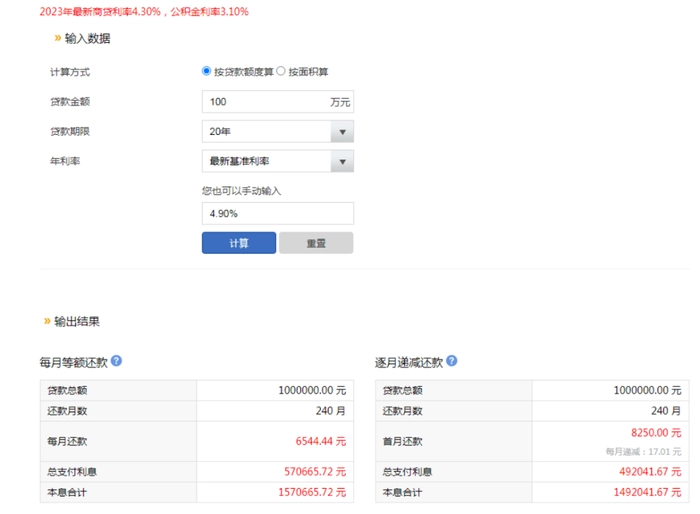Screen dimensions: 700x514
Task: Click the 逐月递减还款 heading
Action: pos(409,362)
